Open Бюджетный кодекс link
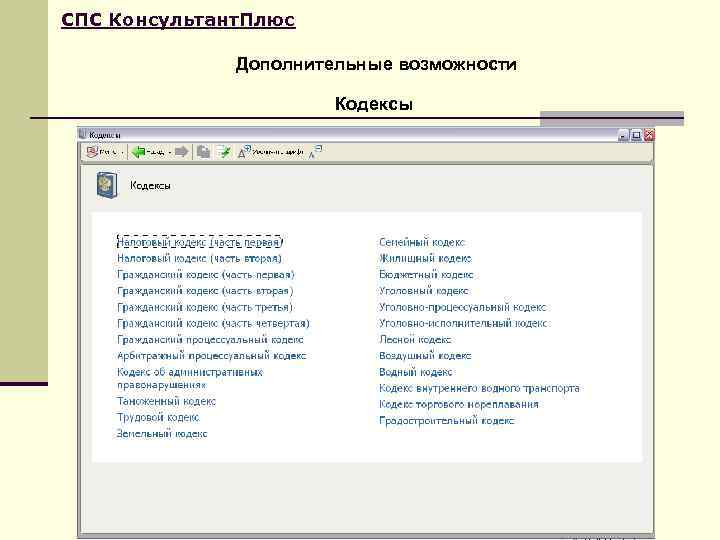Viewport: 720px width, 540px height. pyautogui.click(x=426, y=275)
